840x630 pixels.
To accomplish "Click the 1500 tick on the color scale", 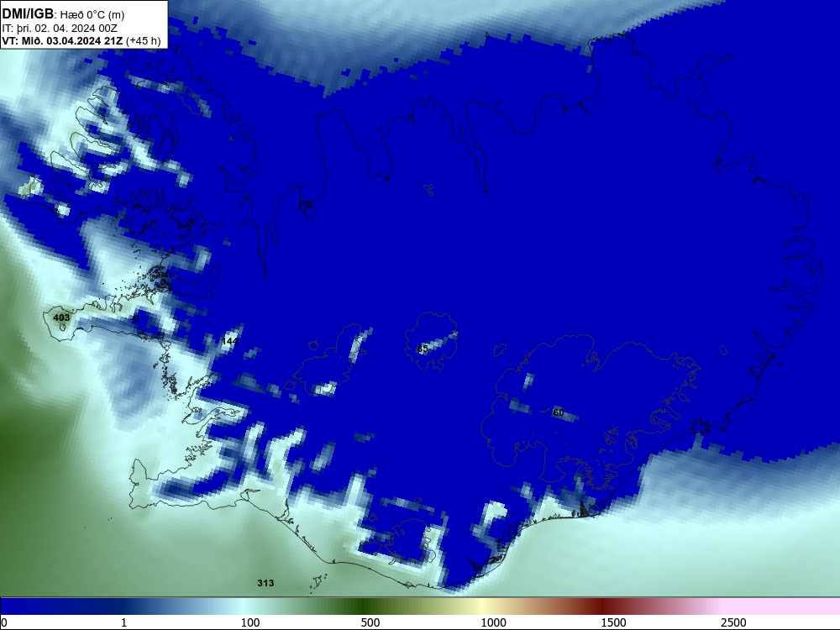I will [613, 622].
